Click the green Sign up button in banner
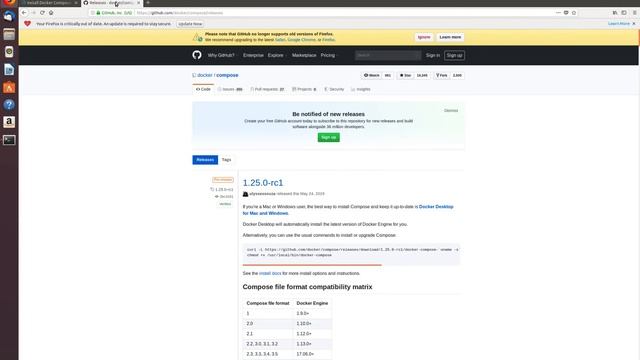Screen dimensions: 640x360 pos(329,137)
